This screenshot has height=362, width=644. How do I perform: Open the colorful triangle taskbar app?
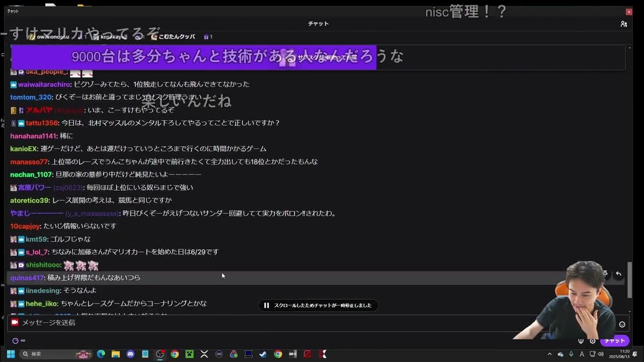233,354
